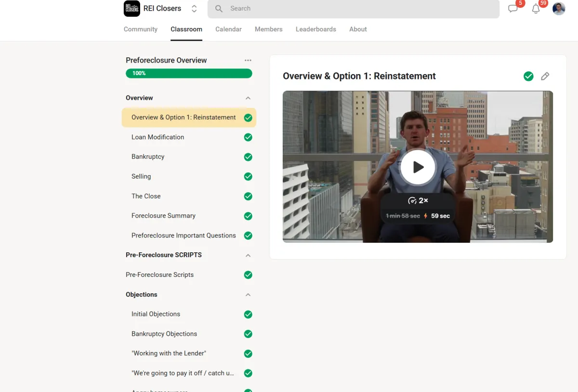
Task: Toggle completion check for Foreclosure Summary
Action: tap(248, 216)
